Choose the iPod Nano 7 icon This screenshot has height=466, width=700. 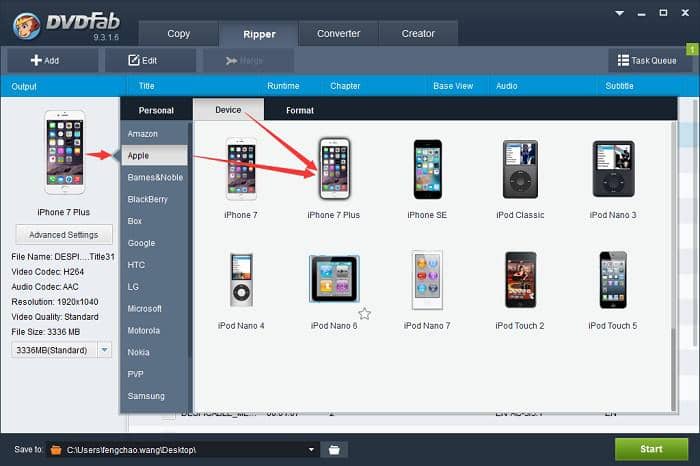tap(427, 280)
